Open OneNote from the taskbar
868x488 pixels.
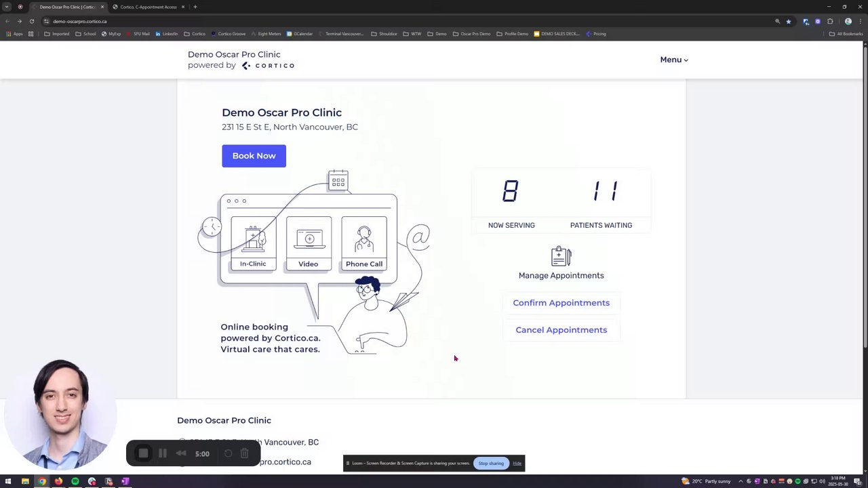[125, 481]
